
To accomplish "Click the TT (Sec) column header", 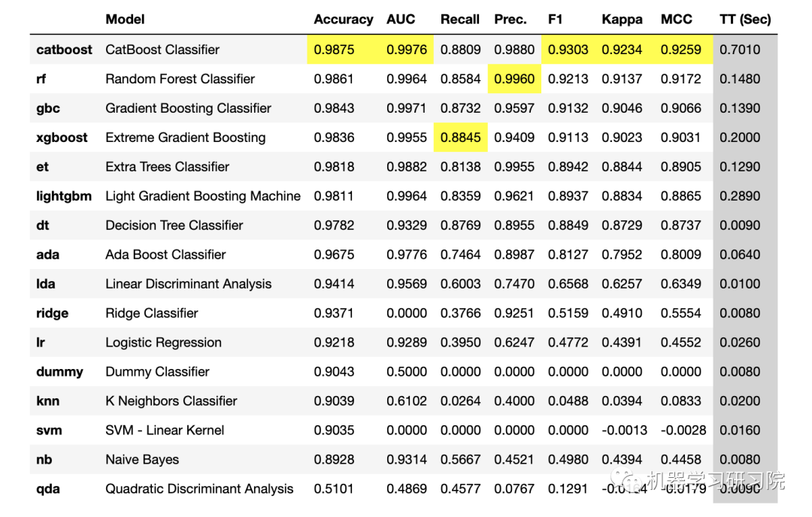I will 745,19.
